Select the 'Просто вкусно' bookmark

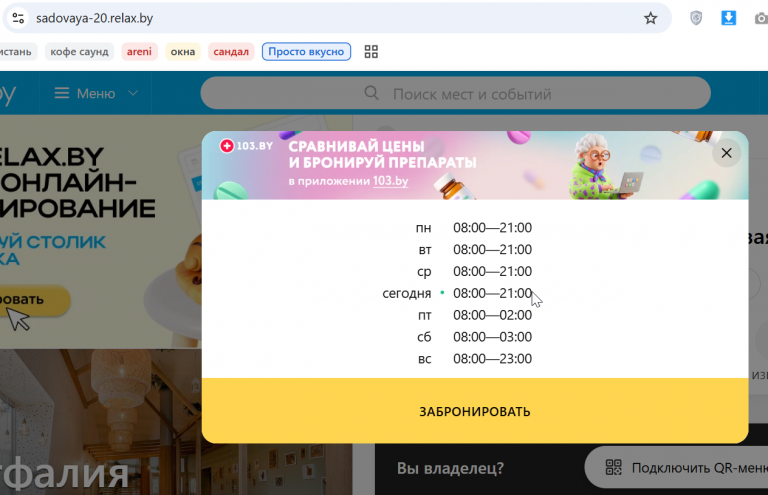(306, 51)
